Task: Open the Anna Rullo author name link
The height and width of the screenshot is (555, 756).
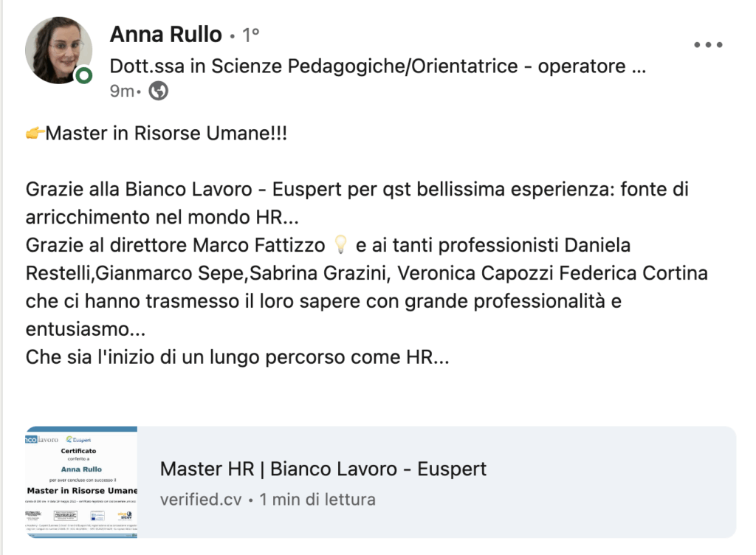Action: point(165,34)
